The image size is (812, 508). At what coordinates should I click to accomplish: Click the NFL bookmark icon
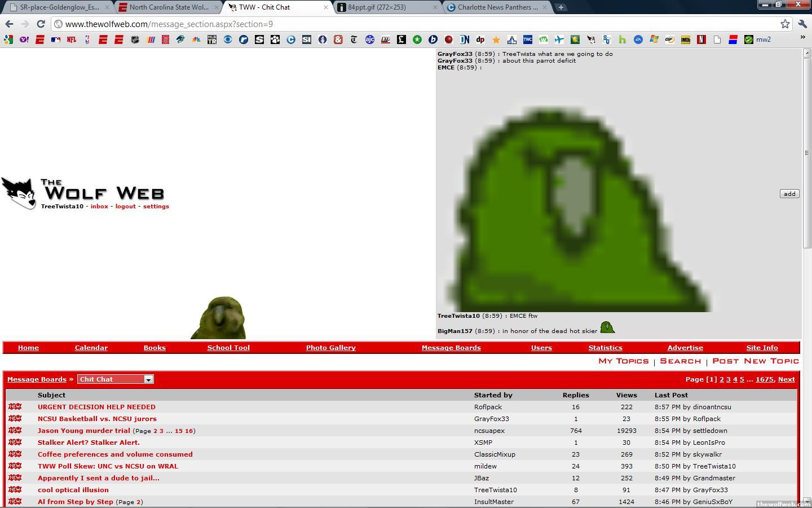pos(71,40)
